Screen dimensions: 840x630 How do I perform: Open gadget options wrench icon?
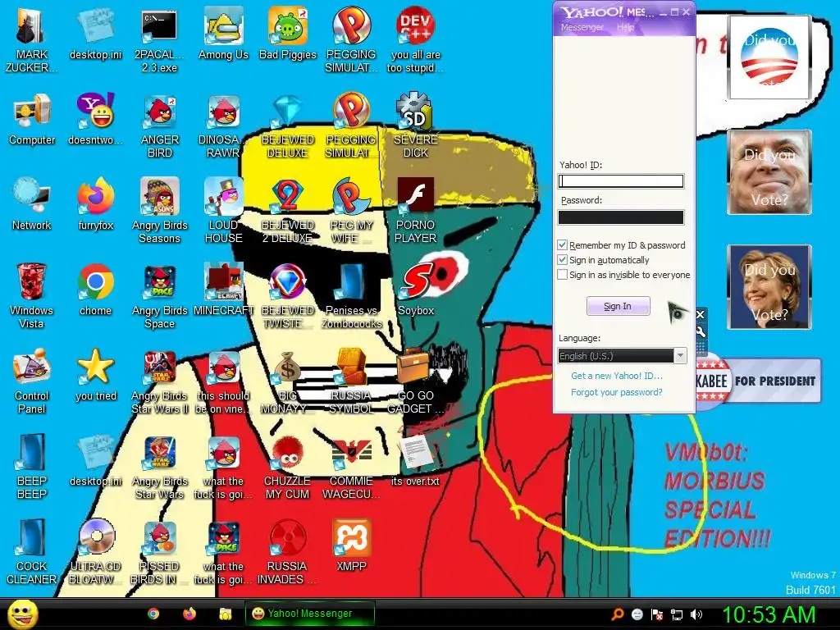(701, 331)
